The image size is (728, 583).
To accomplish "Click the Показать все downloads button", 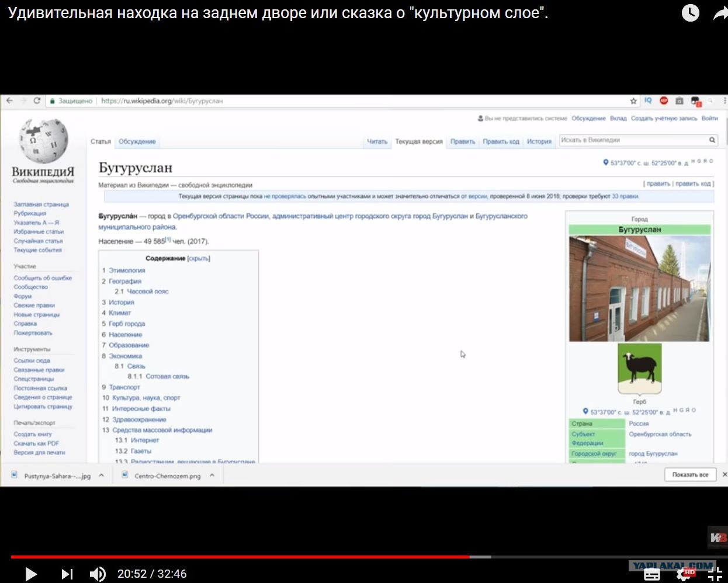I will coord(690,475).
